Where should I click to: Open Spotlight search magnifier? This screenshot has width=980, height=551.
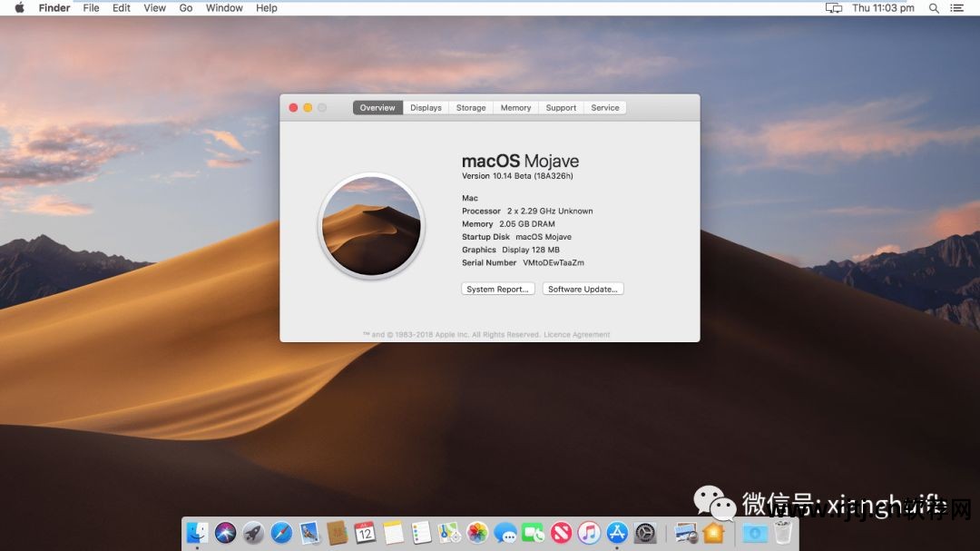pos(934,8)
